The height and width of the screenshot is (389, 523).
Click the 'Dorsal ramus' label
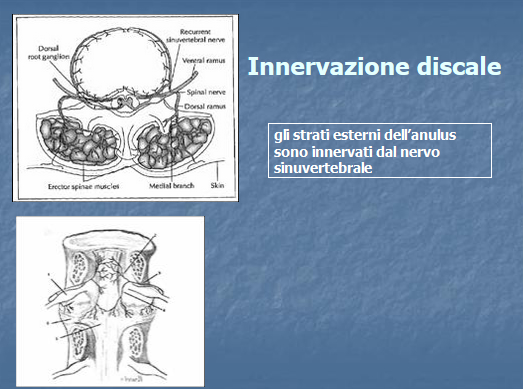(205, 106)
